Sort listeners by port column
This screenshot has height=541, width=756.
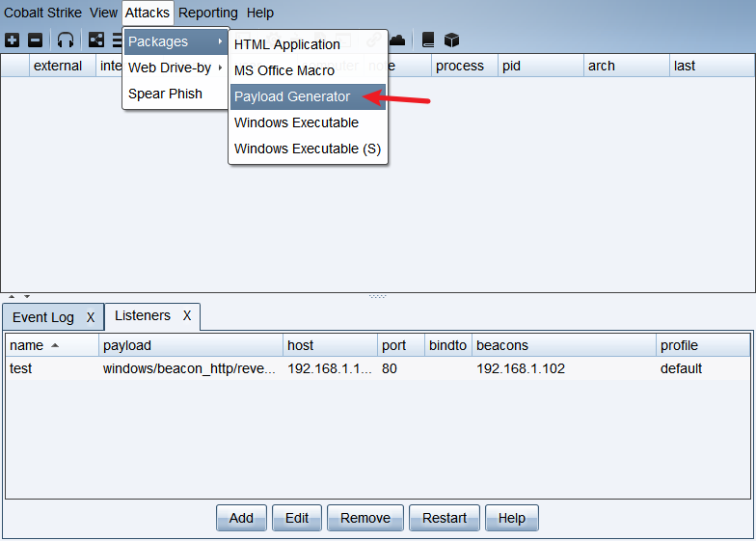pyautogui.click(x=401, y=345)
